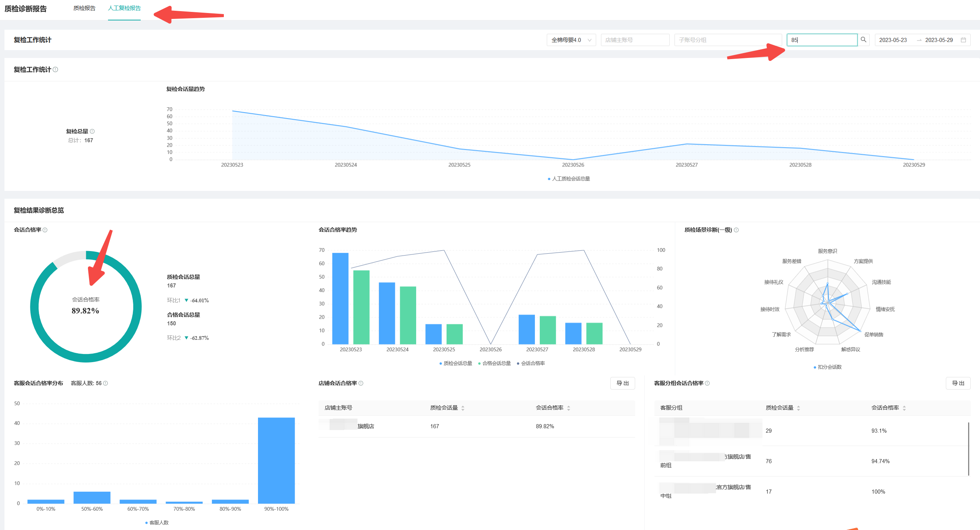Click the green 20230524 bar in trend chart

(x=408, y=315)
